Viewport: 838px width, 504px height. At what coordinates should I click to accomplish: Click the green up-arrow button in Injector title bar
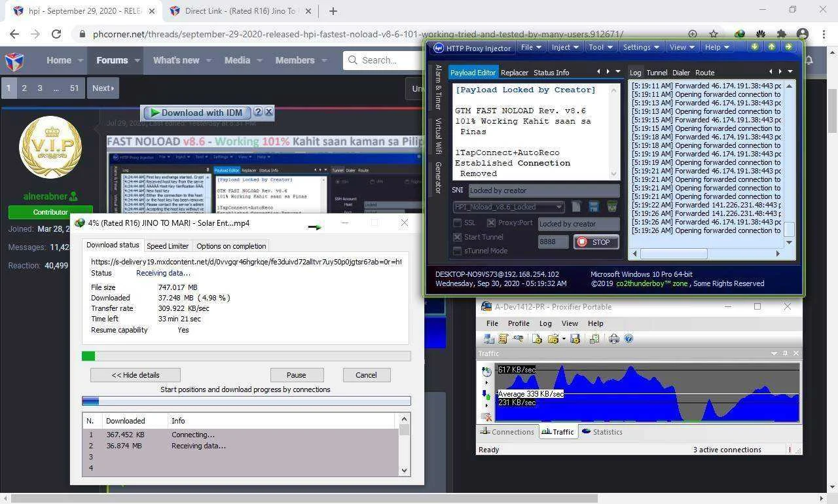point(771,46)
